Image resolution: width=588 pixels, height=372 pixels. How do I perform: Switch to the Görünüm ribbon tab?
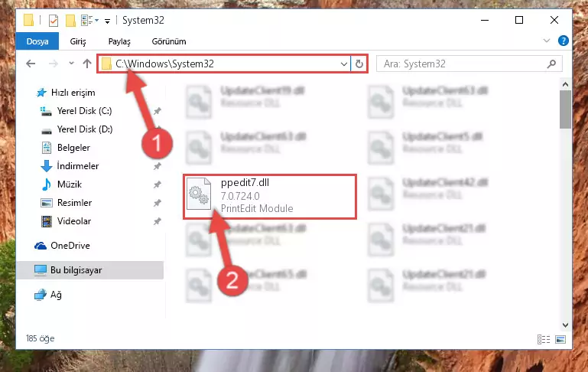(x=169, y=41)
